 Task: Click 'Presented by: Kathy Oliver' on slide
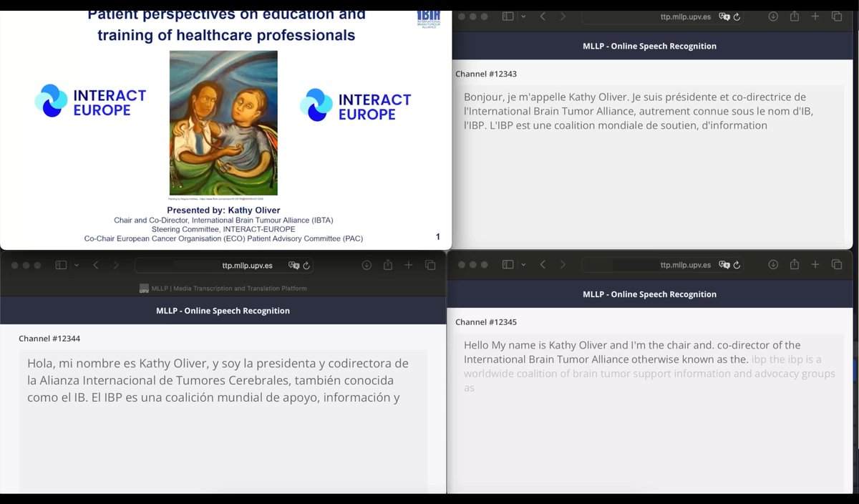point(223,210)
